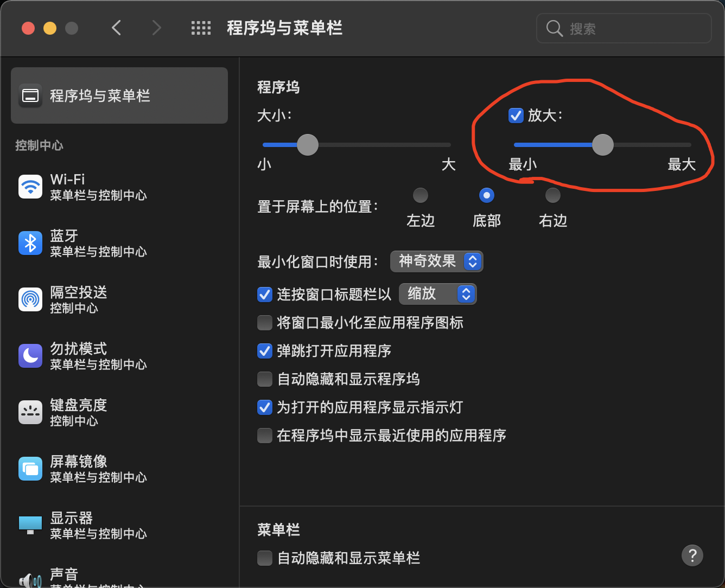Open Wi-Fi settings in the sidebar

pos(119,187)
